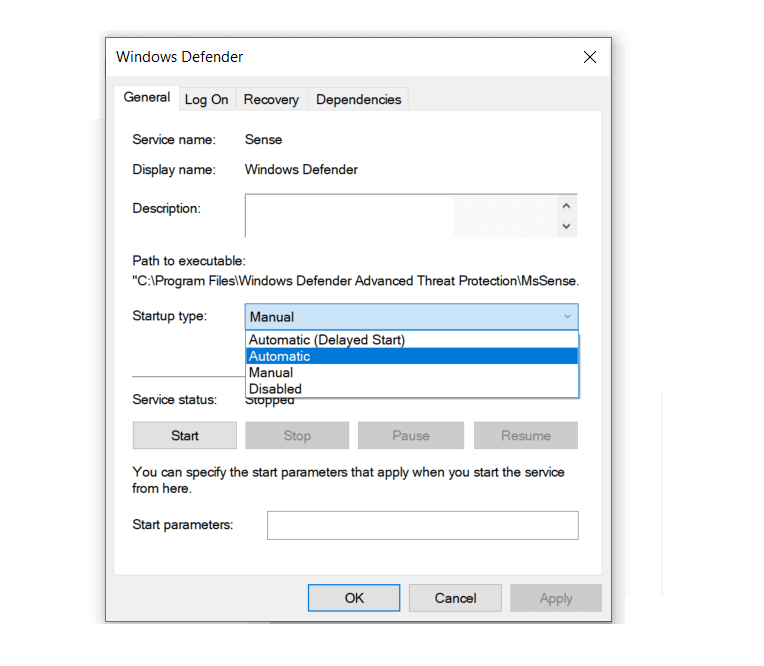Click the Windows Defender title bar text
Image resolution: width=764 pixels, height=666 pixels.
pos(179,57)
